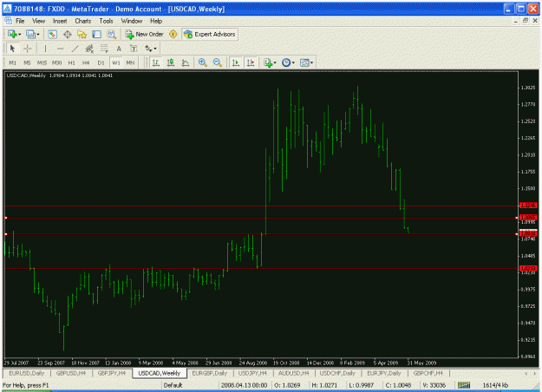
Task: Select the equidistant channel tool
Action: click(89, 49)
